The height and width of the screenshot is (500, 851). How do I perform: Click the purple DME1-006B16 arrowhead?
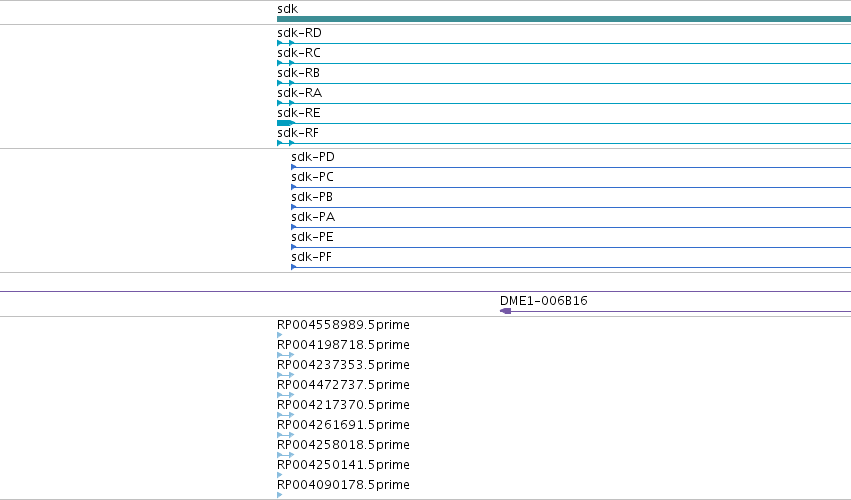505,311
